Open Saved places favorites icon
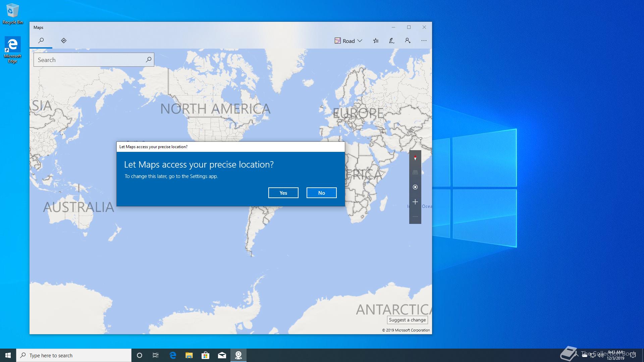The width and height of the screenshot is (644, 362). 376,41
